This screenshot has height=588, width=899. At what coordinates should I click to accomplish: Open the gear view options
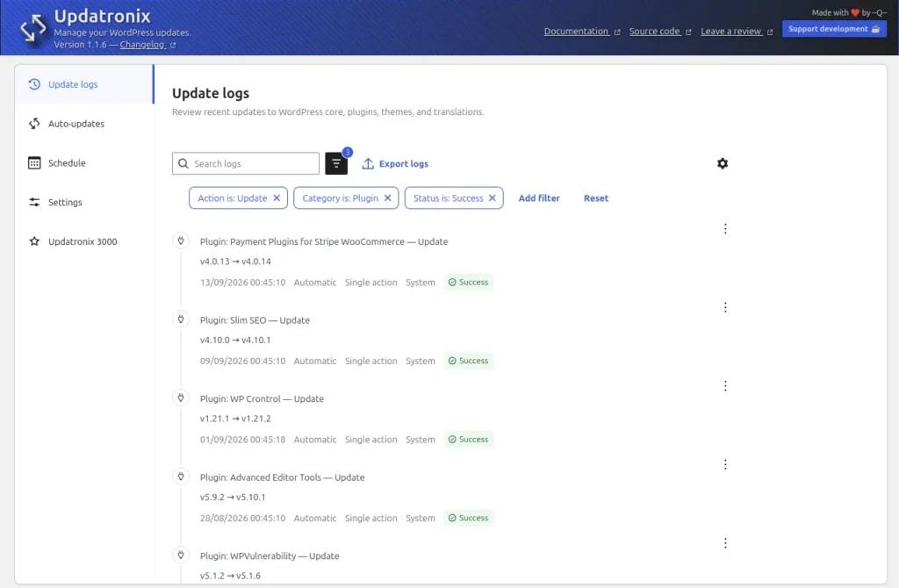[x=723, y=163]
